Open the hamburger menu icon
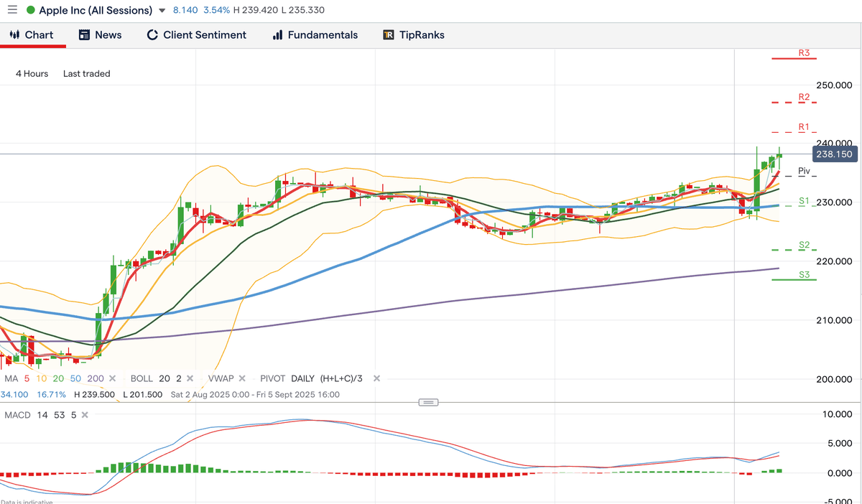 pyautogui.click(x=11, y=11)
